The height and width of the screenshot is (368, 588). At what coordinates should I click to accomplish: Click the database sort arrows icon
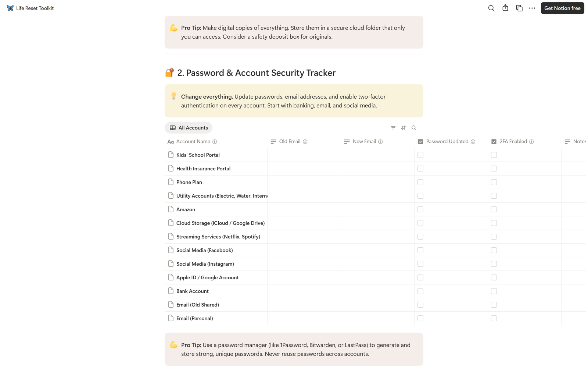(404, 128)
